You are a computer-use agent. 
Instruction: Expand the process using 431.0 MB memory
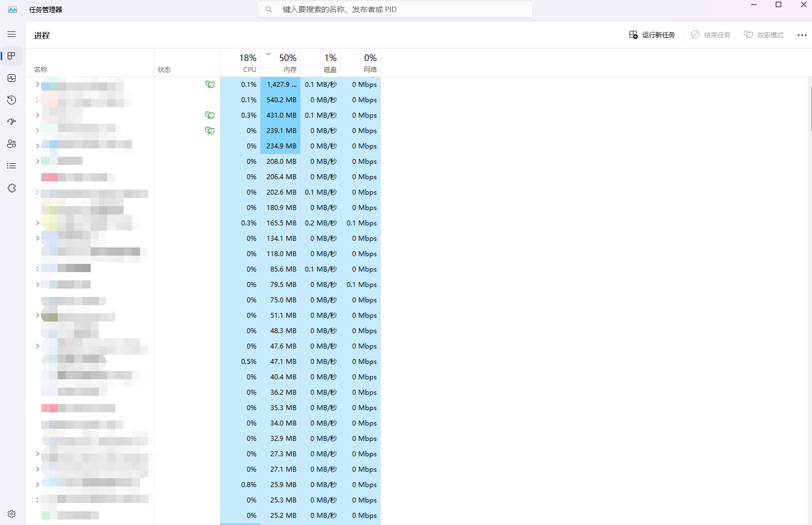coord(37,115)
